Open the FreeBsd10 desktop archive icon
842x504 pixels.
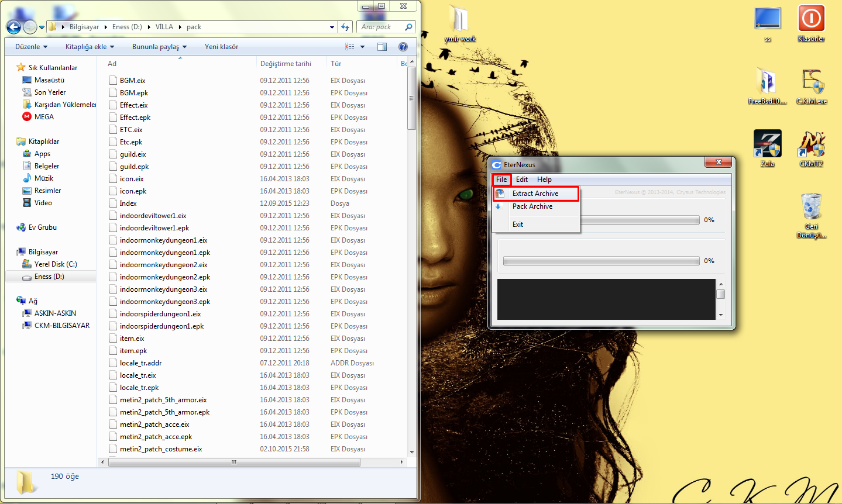(767, 86)
